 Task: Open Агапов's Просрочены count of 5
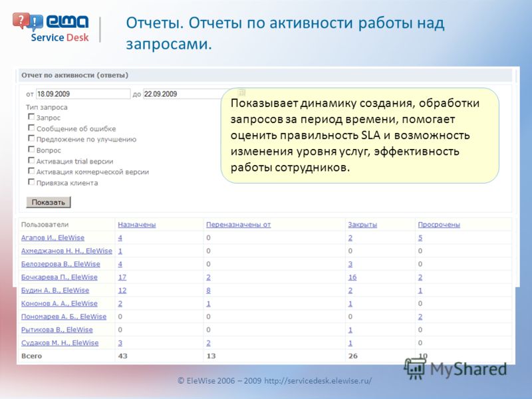click(420, 238)
